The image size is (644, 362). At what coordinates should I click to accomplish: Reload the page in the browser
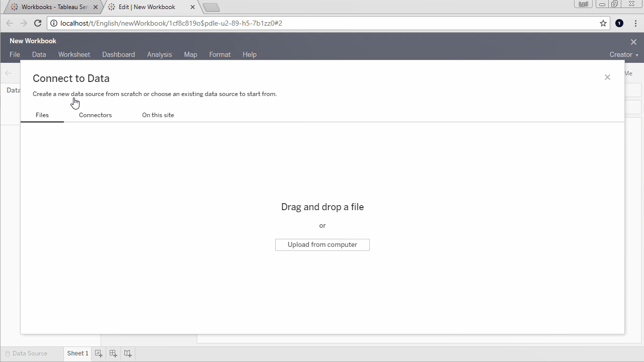tap(38, 23)
